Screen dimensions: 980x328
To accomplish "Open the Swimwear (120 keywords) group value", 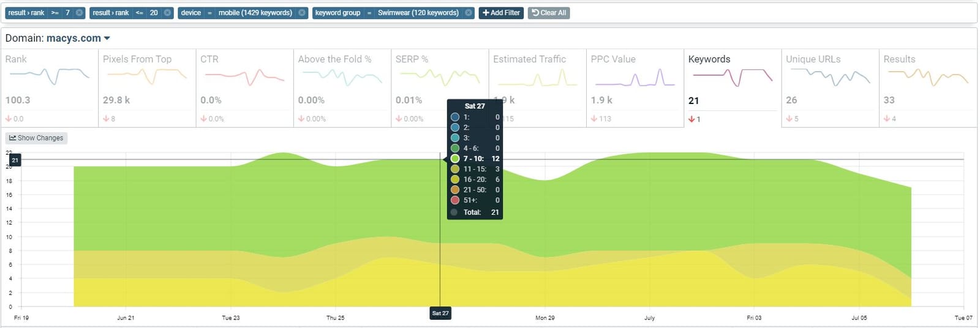I will click(x=418, y=13).
